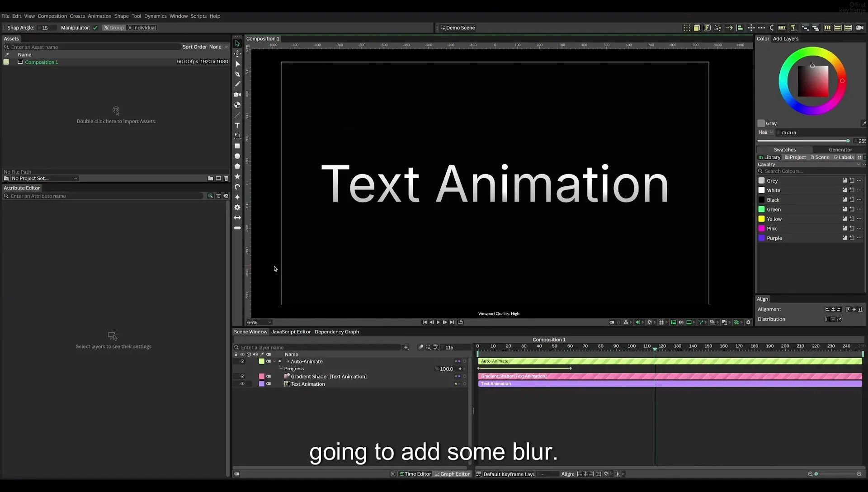Toggle the layer lock column header
The height and width of the screenshot is (492, 868).
[236, 355]
